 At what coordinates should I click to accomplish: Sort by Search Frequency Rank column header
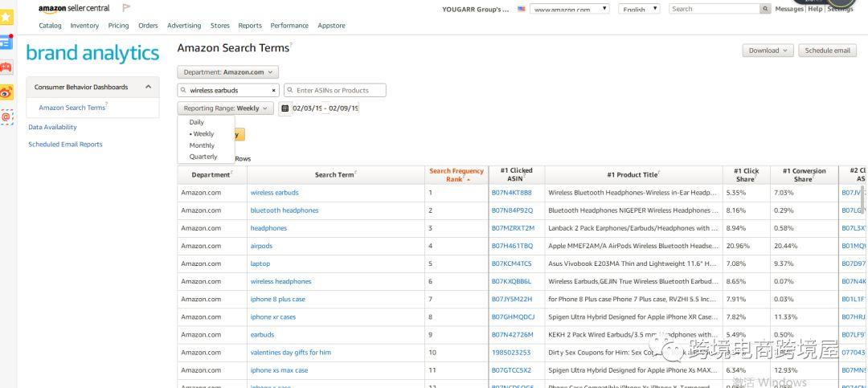tap(457, 175)
